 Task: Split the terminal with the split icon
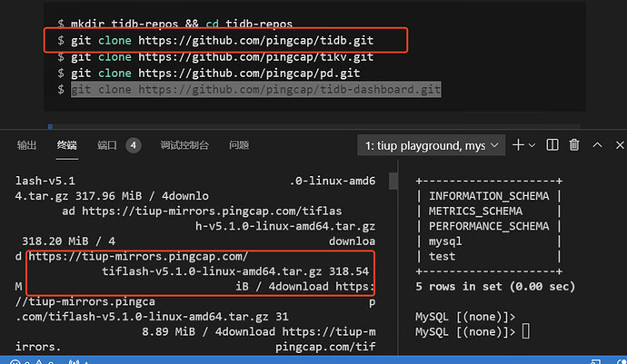552,145
